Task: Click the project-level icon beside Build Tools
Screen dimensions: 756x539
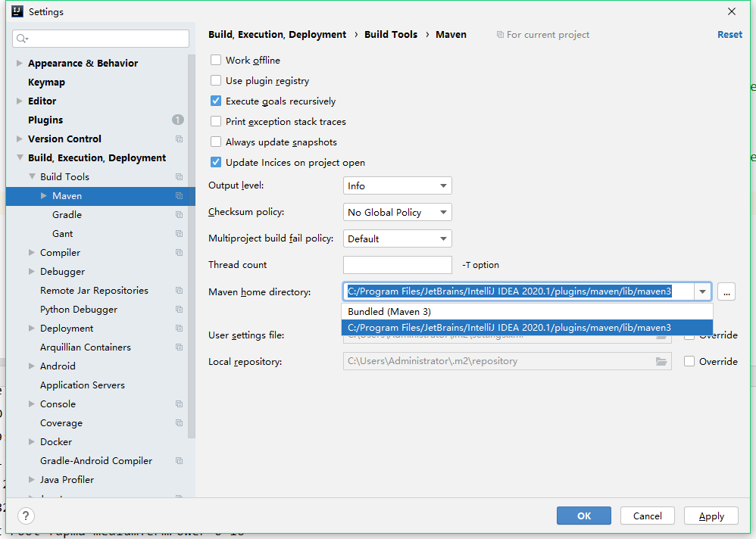Action: (x=179, y=177)
